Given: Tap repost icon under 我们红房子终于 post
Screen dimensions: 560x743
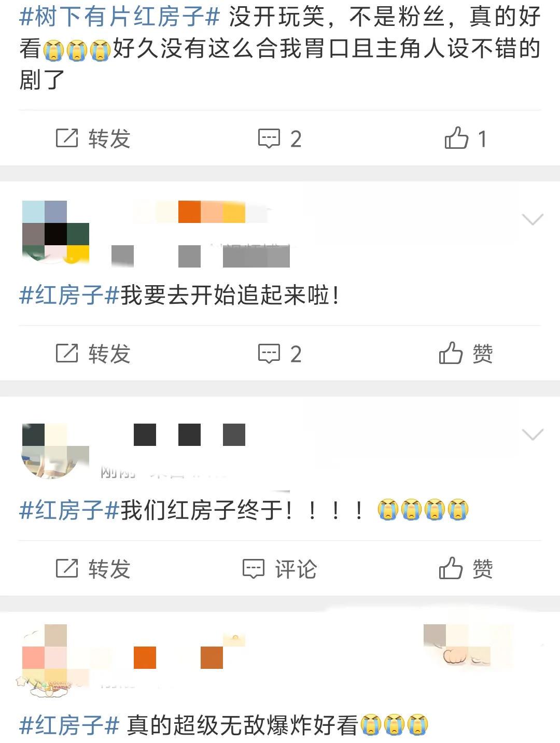Looking at the screenshot, I should 67,568.
